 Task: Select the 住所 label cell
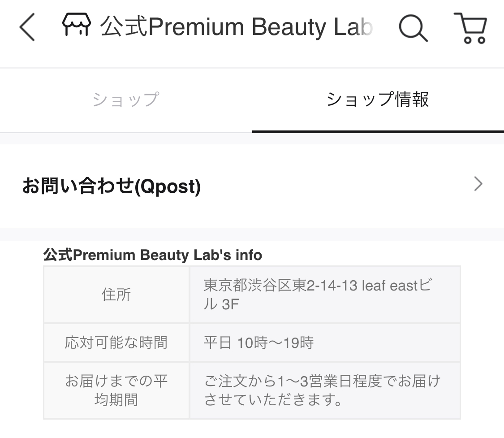tap(116, 294)
